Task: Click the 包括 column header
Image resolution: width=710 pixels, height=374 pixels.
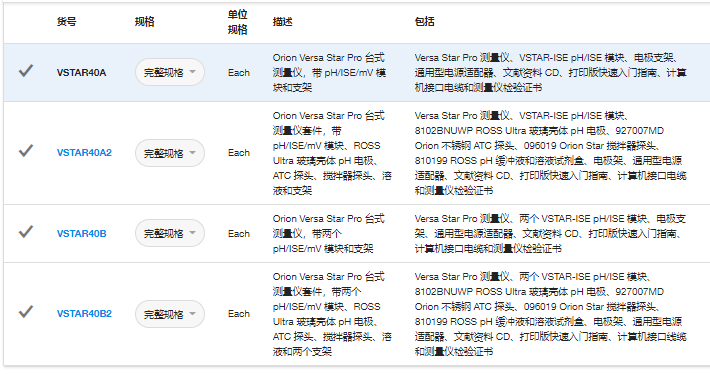Action: [x=425, y=21]
